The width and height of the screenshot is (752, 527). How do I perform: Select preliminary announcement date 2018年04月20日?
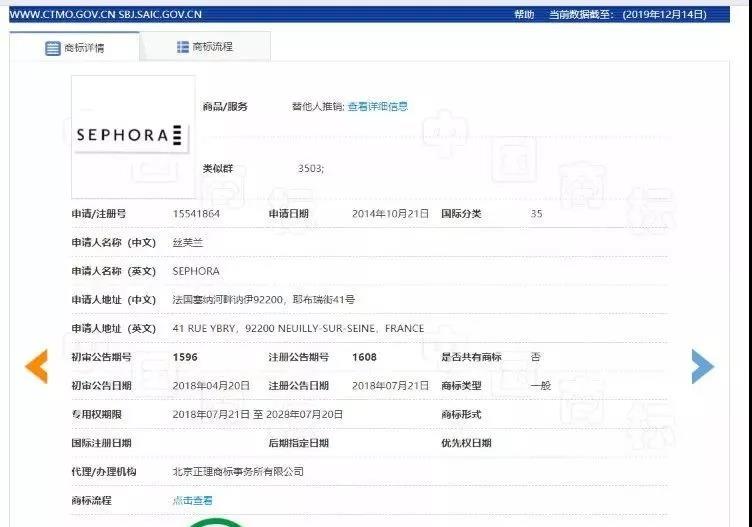(x=211, y=386)
